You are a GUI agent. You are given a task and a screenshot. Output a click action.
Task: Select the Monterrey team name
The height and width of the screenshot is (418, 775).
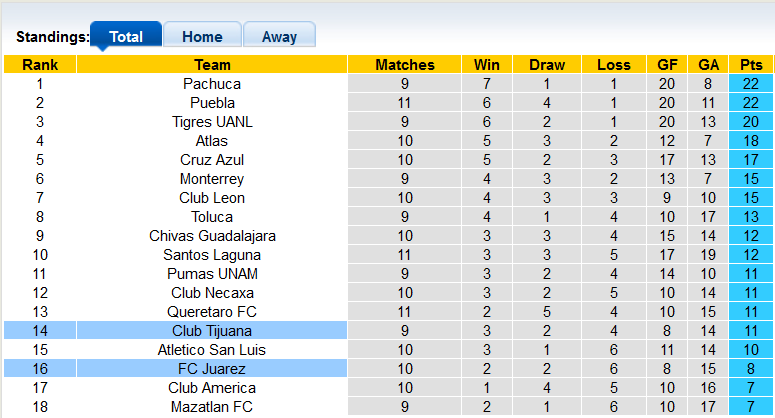212,179
